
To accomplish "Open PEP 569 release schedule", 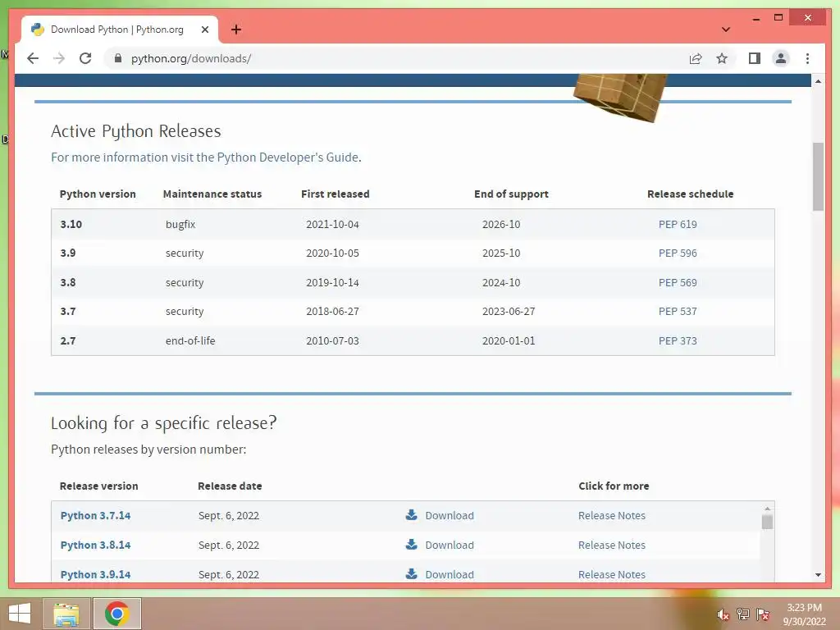I will [678, 283].
